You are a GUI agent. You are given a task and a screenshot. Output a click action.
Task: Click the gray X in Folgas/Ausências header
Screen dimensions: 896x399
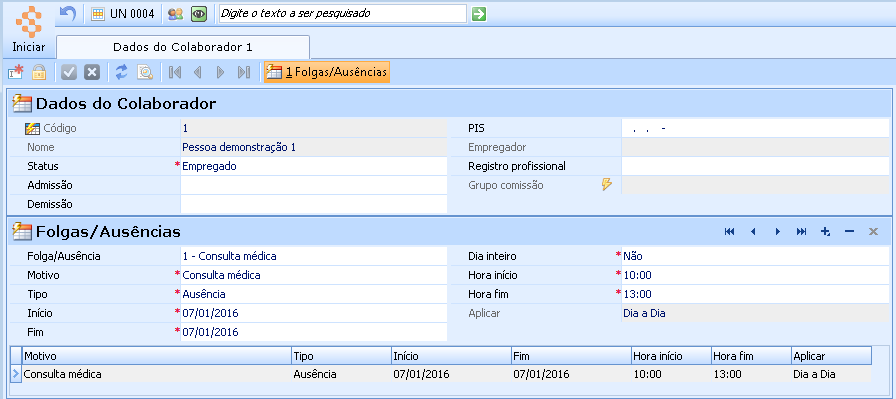click(x=873, y=232)
